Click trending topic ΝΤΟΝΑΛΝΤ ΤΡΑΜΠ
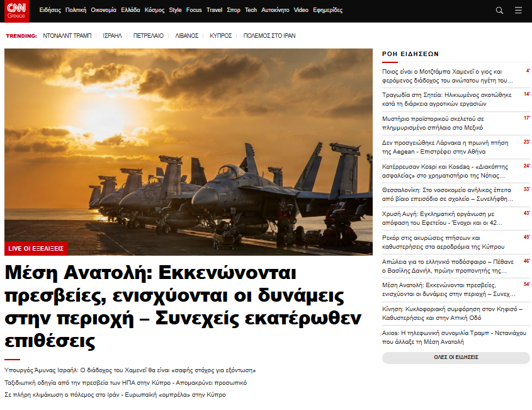 tap(66, 36)
